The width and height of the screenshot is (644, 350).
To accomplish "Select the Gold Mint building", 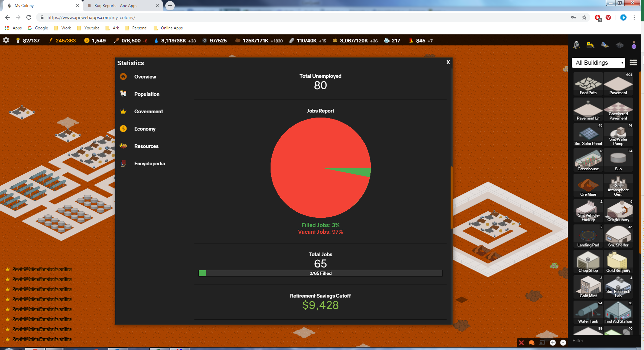I will (588, 287).
